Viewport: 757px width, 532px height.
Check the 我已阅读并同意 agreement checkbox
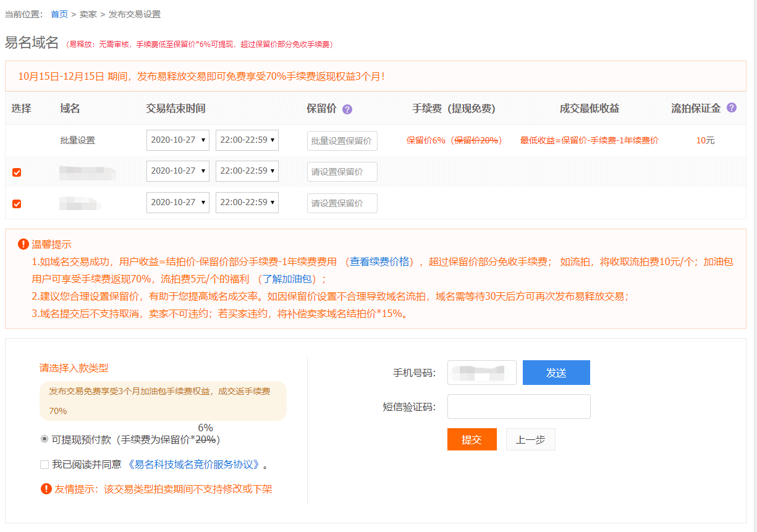44,464
